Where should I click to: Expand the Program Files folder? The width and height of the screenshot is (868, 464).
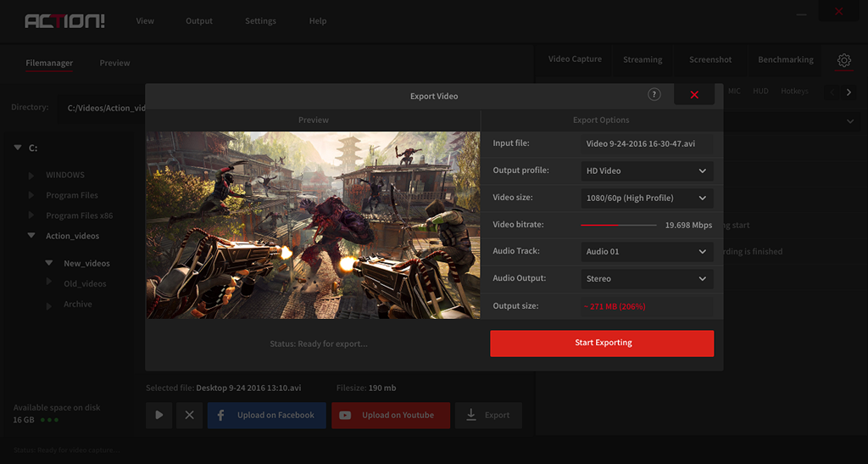point(31,196)
